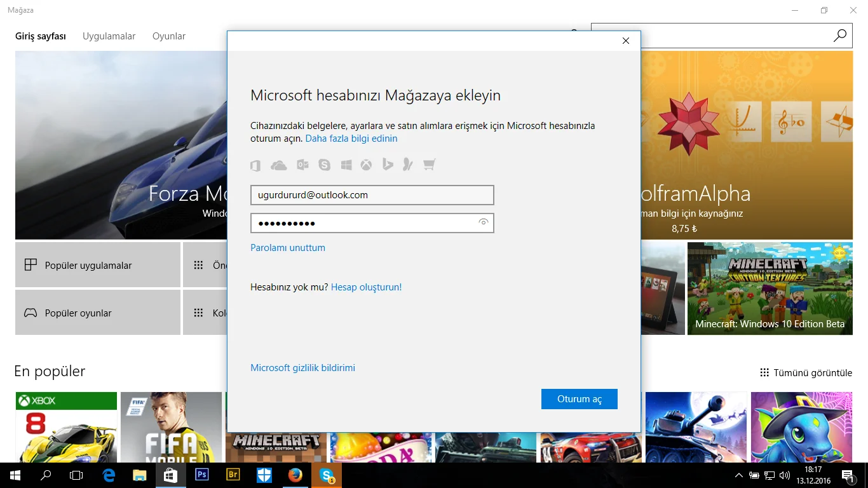Image resolution: width=868 pixels, height=488 pixels.
Task: Open Photoshop from the taskbar
Action: point(202,475)
